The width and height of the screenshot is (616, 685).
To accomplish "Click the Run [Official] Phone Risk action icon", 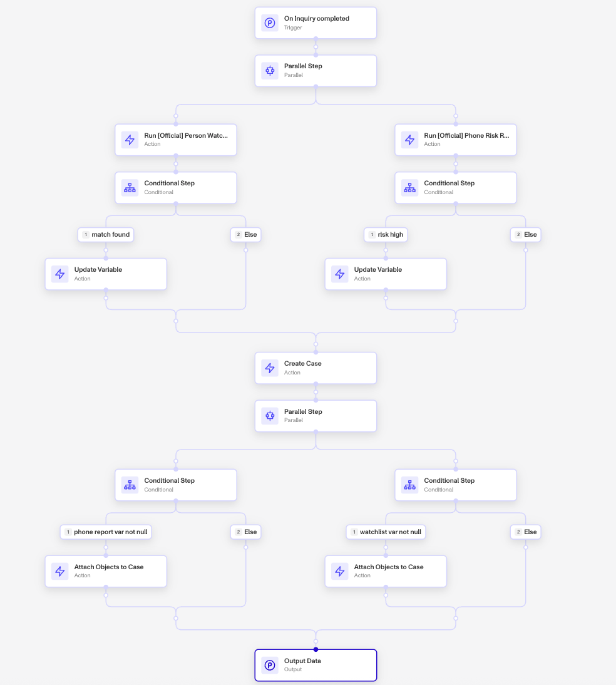I will click(410, 140).
